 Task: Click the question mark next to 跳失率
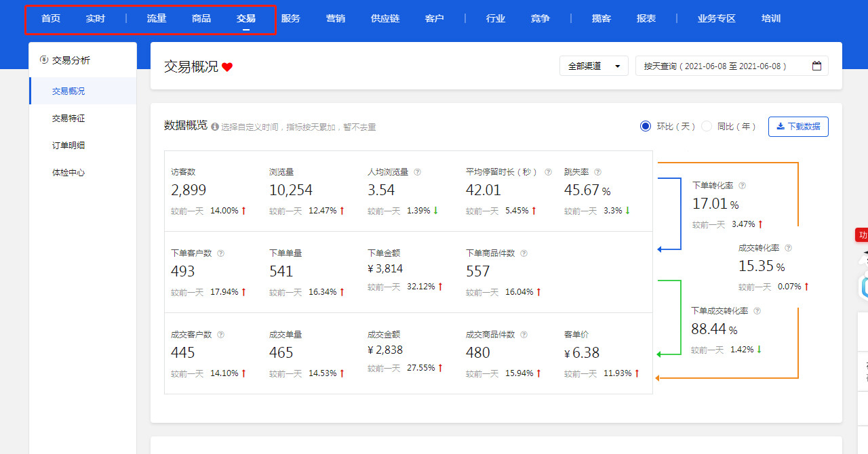click(597, 172)
